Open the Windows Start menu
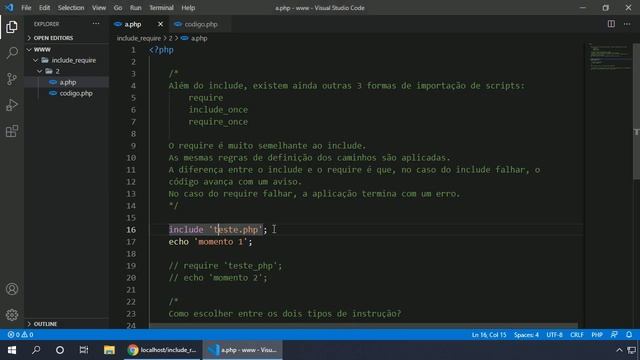Screen dimensions: 640x360 tap(12, 350)
